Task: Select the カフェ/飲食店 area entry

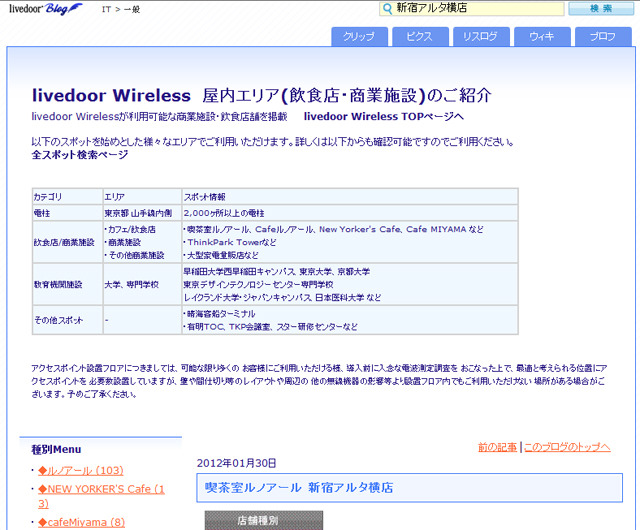Action: point(130,229)
